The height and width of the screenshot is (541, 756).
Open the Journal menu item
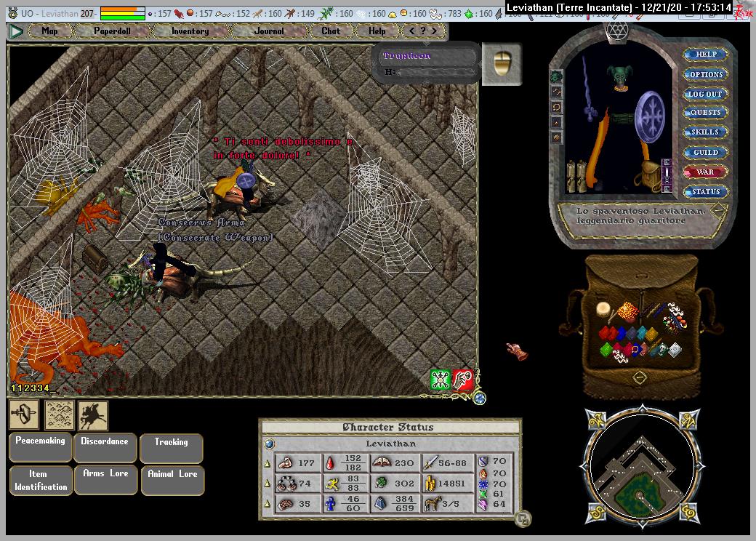tap(269, 31)
